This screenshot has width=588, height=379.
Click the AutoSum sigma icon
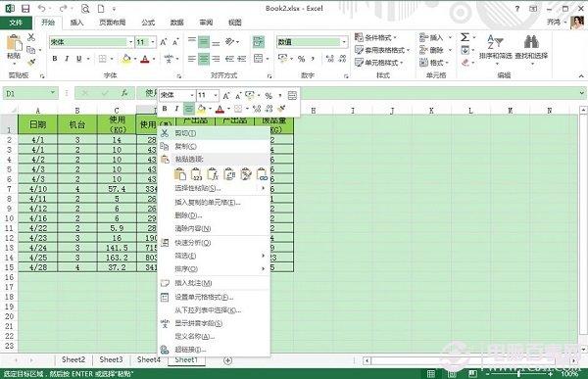pos(465,37)
